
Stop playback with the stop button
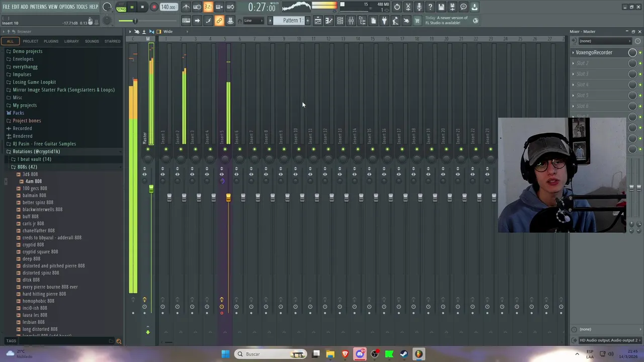[x=142, y=7]
